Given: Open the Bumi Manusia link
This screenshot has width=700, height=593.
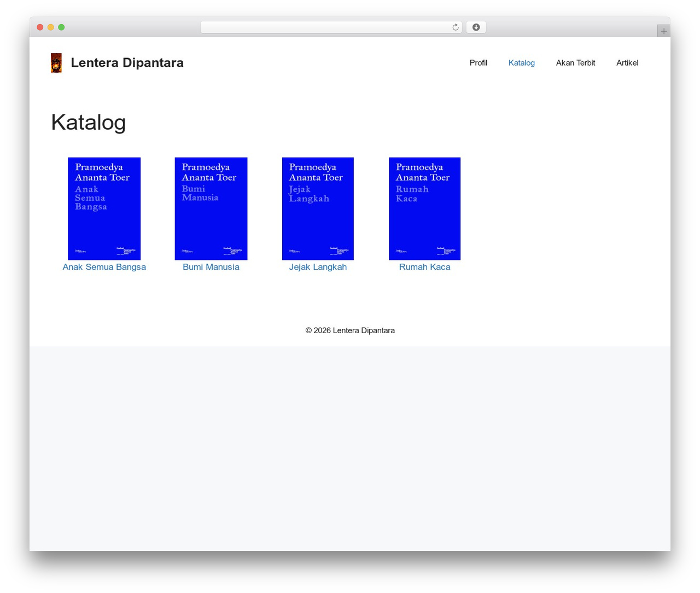Looking at the screenshot, I should pyautogui.click(x=211, y=267).
